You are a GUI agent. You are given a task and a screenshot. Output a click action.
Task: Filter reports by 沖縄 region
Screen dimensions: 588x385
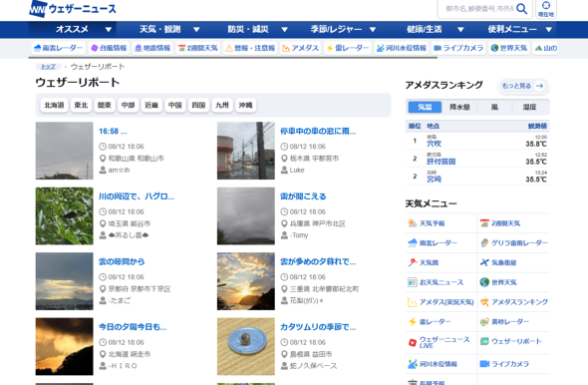coord(246,106)
